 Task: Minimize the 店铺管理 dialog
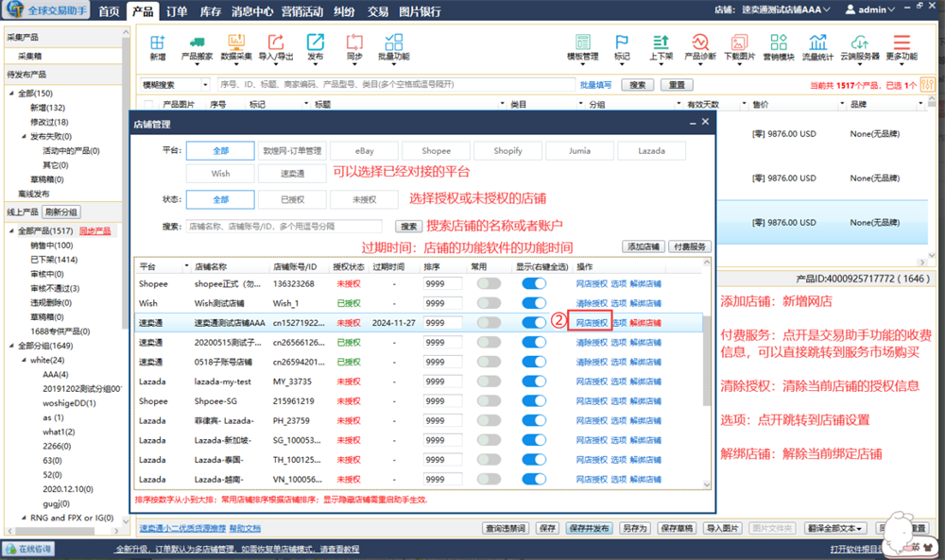pyautogui.click(x=693, y=123)
